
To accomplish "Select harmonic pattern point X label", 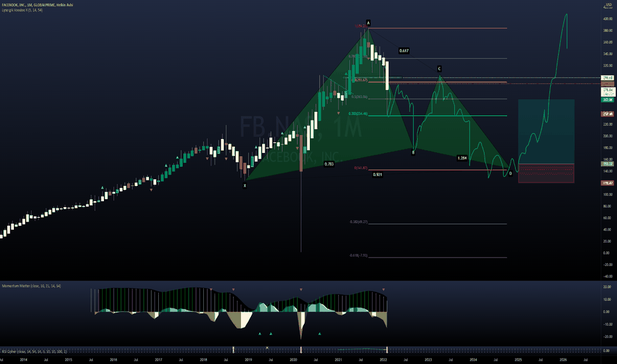I will [x=245, y=185].
